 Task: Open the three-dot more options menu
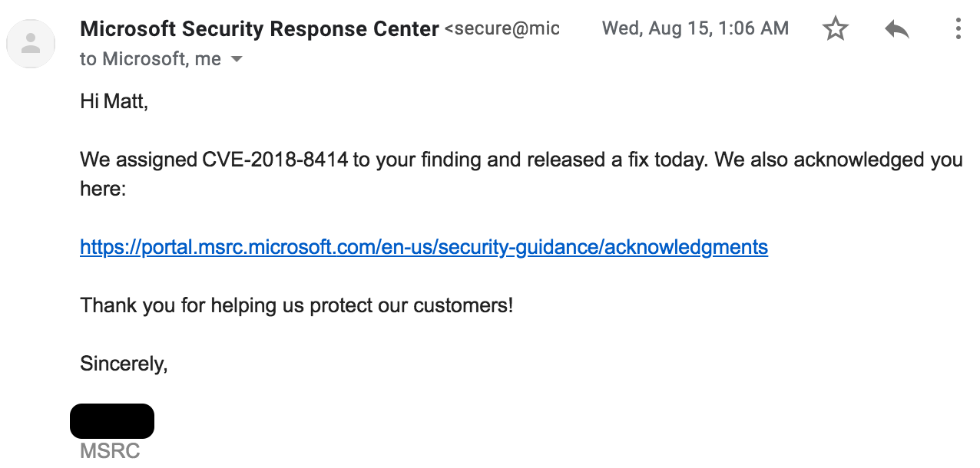(958, 29)
